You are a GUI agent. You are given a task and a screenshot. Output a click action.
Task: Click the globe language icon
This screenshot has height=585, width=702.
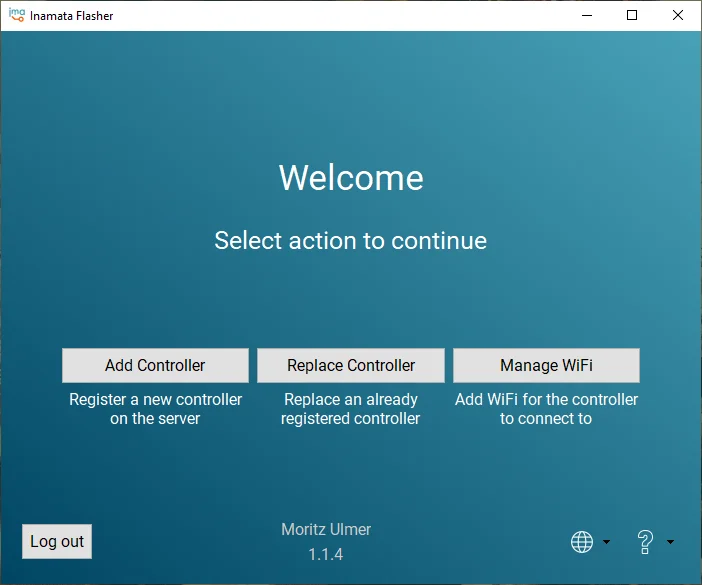582,542
